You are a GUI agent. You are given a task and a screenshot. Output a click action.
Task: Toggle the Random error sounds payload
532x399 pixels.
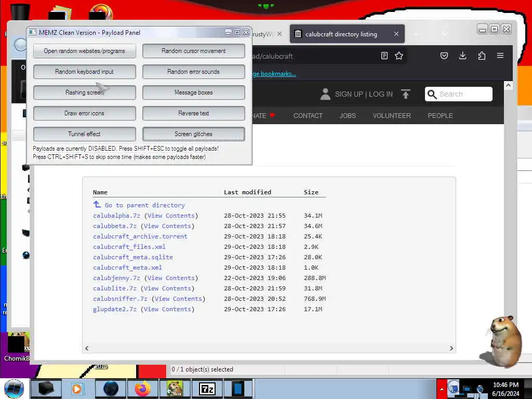pos(193,72)
